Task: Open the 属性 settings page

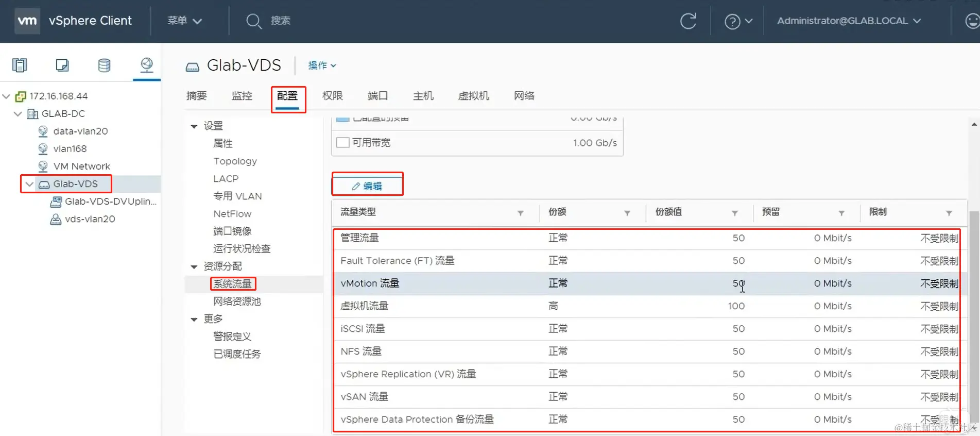Action: (x=223, y=144)
